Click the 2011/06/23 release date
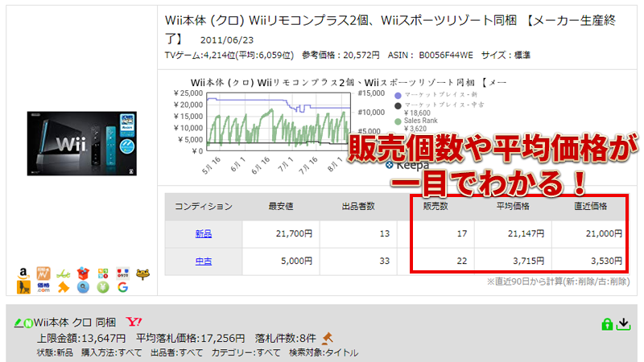 227,40
